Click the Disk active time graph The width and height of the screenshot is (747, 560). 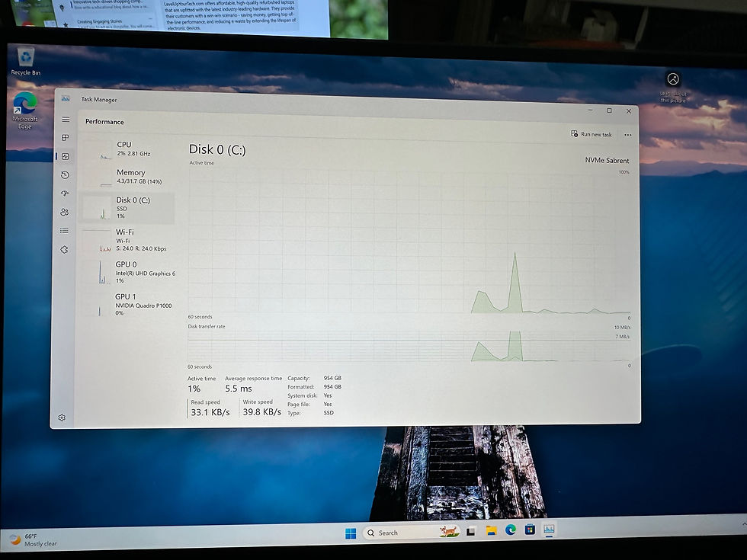(409, 241)
